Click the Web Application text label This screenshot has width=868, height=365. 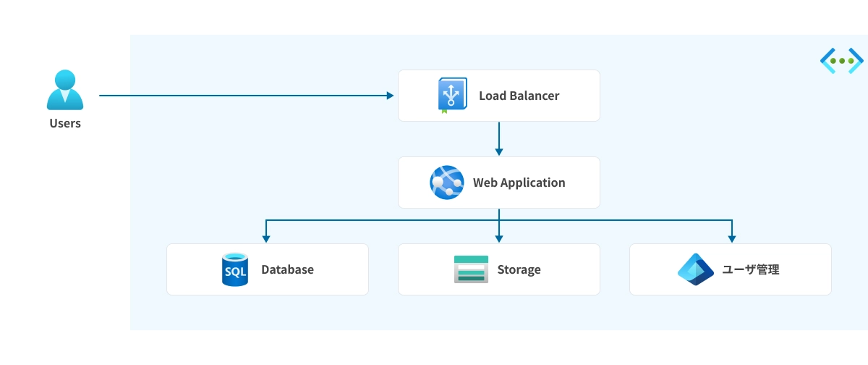tap(519, 182)
